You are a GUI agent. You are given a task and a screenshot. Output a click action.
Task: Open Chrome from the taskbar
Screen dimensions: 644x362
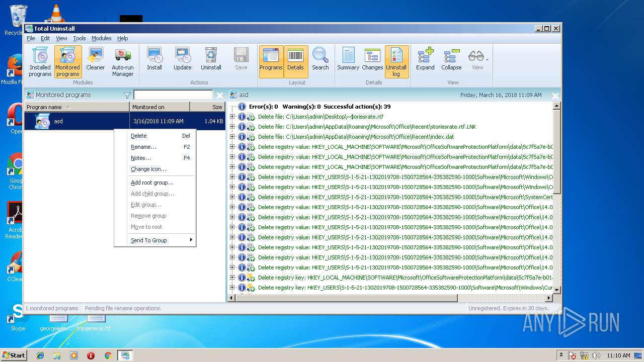click(x=108, y=355)
